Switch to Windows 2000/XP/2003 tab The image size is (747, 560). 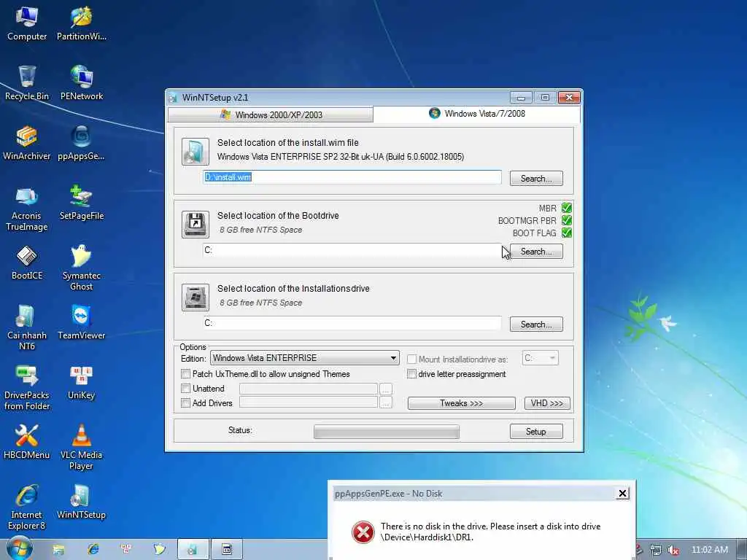[271, 114]
